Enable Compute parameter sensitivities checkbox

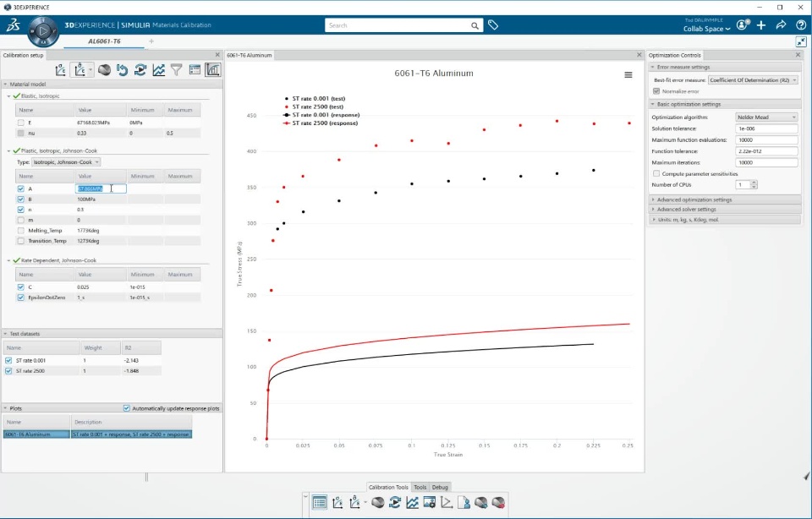click(656, 174)
